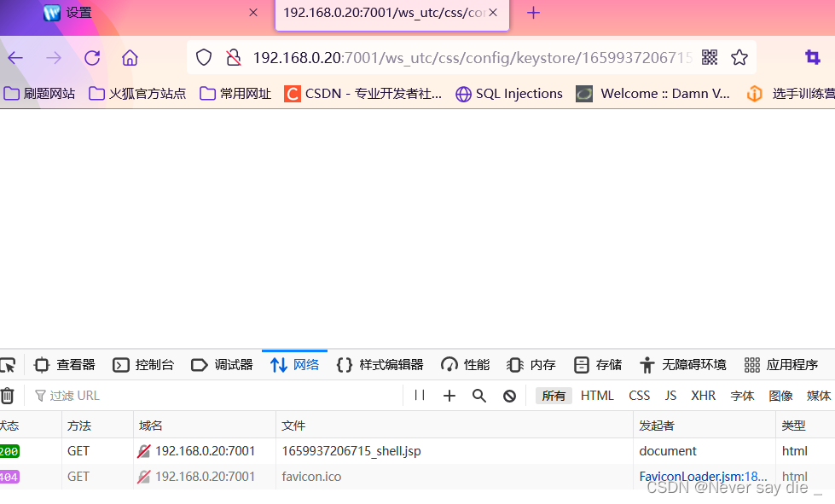This screenshot has height=504, width=835.
Task: Select the element picker tool in DevTools
Action: coord(9,364)
